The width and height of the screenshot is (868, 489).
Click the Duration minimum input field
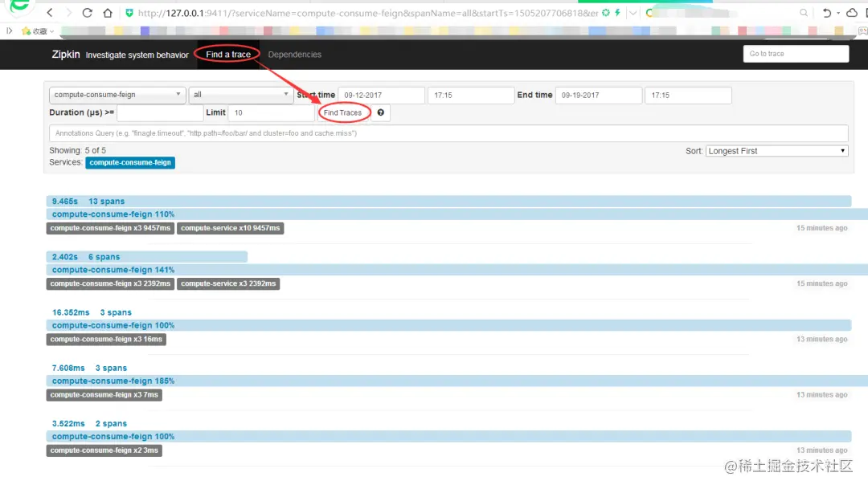click(160, 113)
